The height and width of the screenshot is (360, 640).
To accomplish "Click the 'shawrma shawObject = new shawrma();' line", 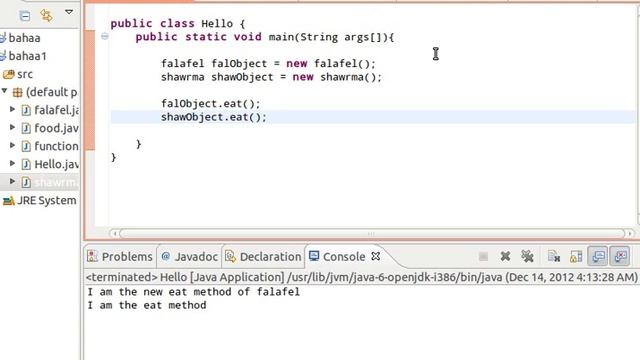I will tap(271, 77).
